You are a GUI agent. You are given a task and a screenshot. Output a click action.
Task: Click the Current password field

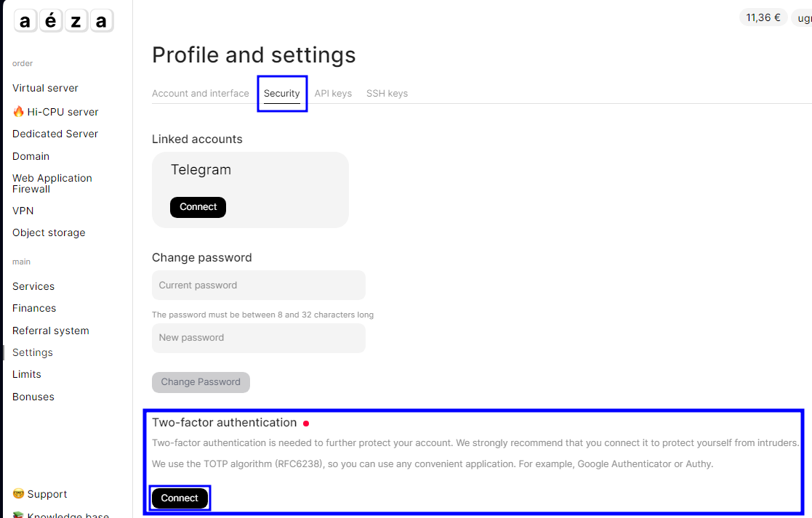258,286
